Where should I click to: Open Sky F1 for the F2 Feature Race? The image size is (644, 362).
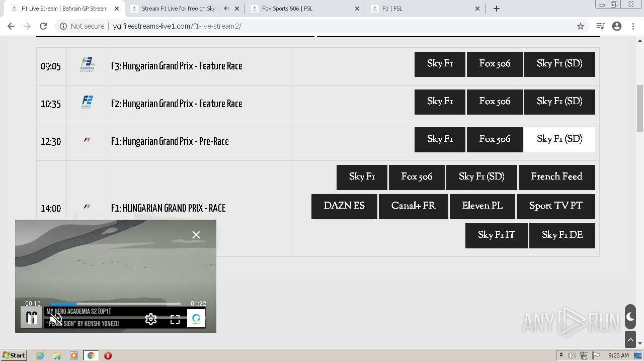pyautogui.click(x=440, y=102)
